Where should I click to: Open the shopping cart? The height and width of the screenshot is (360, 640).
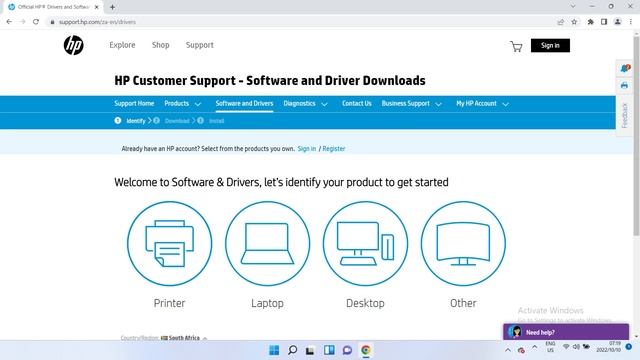tap(516, 46)
